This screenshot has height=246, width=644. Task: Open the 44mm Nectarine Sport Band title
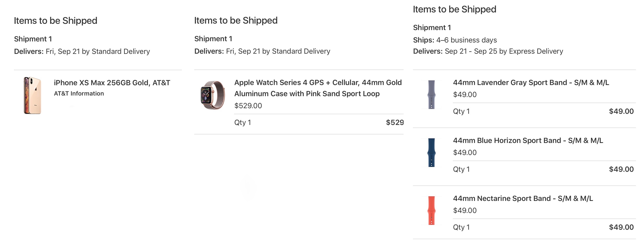pyautogui.click(x=523, y=199)
